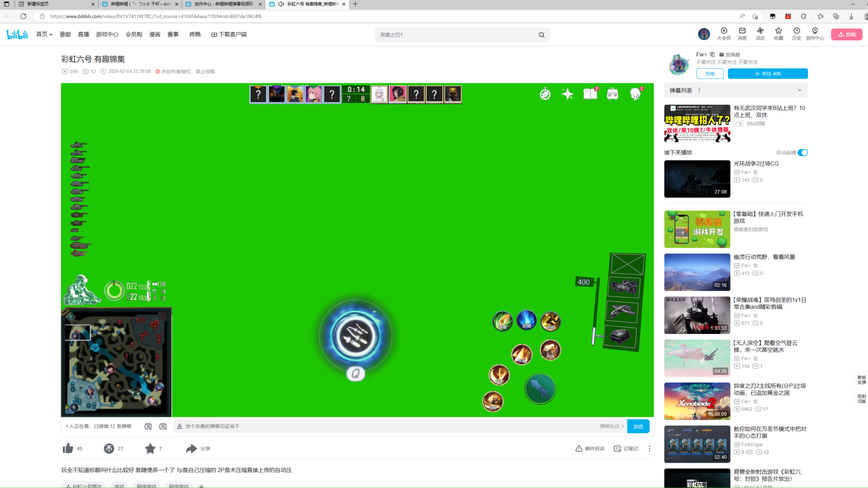Open 直播 nav item

tap(83, 34)
